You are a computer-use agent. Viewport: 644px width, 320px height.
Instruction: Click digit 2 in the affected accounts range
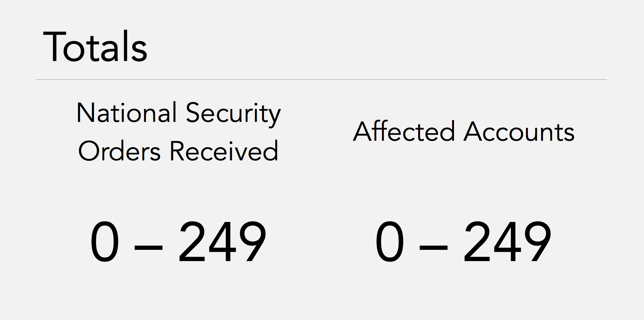(477, 242)
